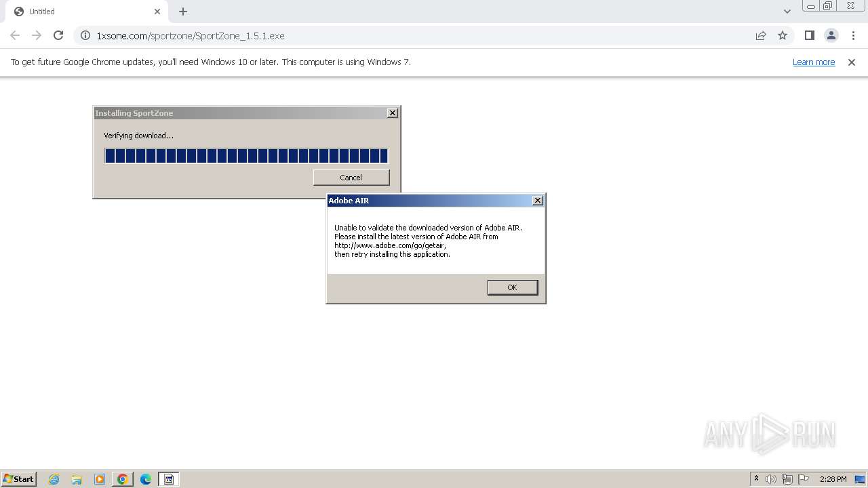Select the installer taskbar item
The height and width of the screenshot is (488, 868).
click(x=169, y=479)
